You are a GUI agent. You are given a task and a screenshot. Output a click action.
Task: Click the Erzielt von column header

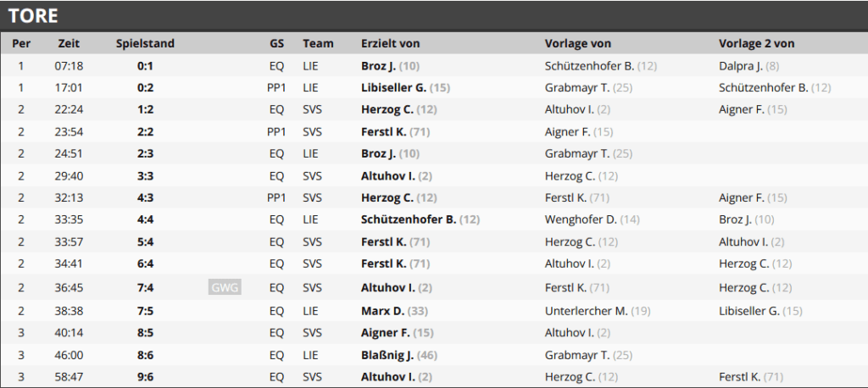[x=390, y=43]
